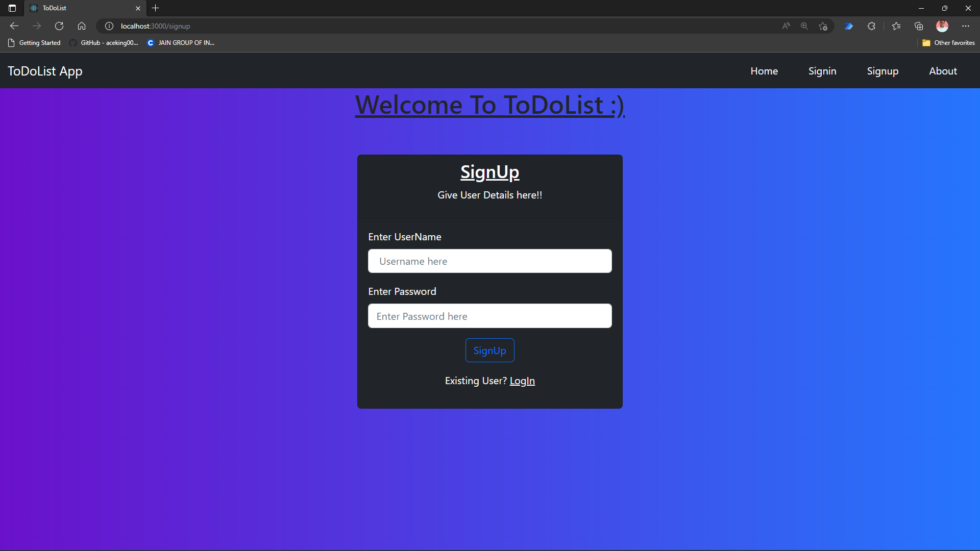The height and width of the screenshot is (551, 980).
Task: Open the favorites list star icon
Action: coord(897,26)
